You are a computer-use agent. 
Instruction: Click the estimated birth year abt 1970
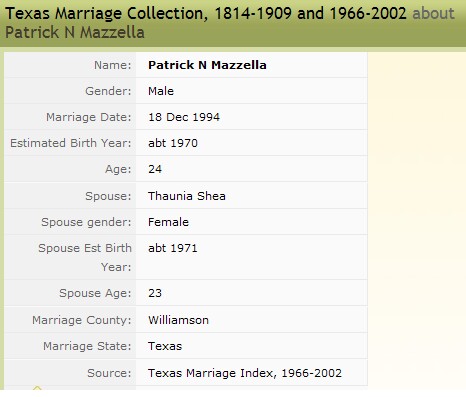point(173,143)
